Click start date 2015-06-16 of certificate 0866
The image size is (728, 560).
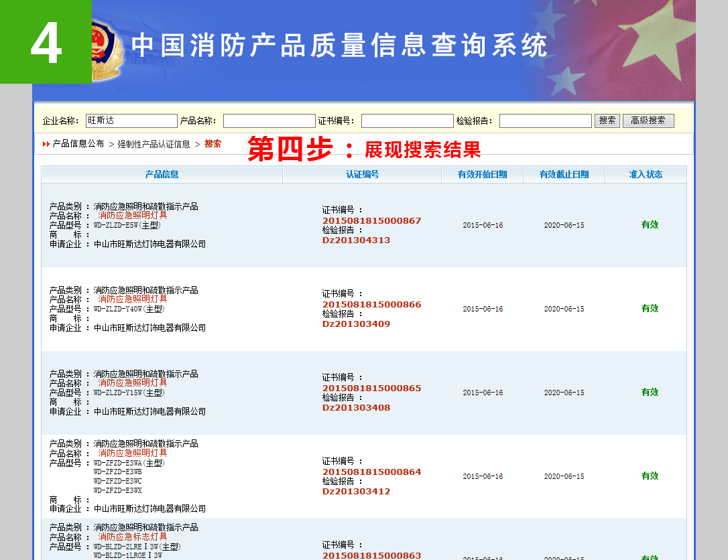tap(483, 309)
